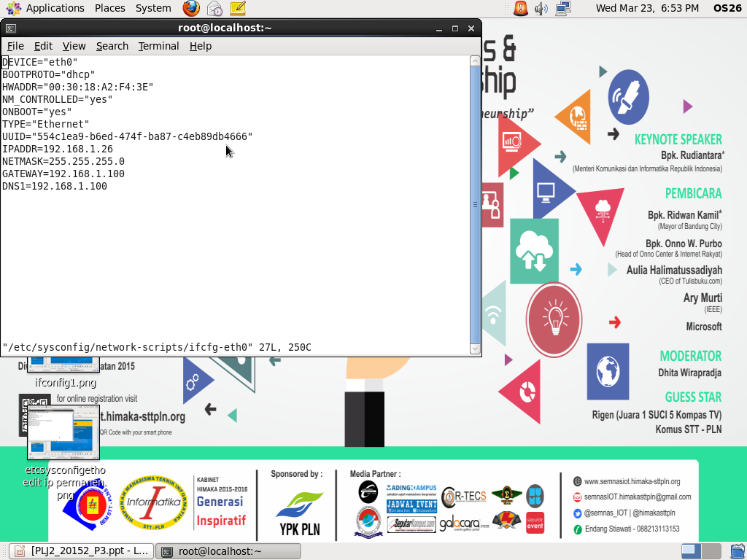Click the OS26 user label in panel
Viewport: 747px width, 560px height.
point(727,8)
